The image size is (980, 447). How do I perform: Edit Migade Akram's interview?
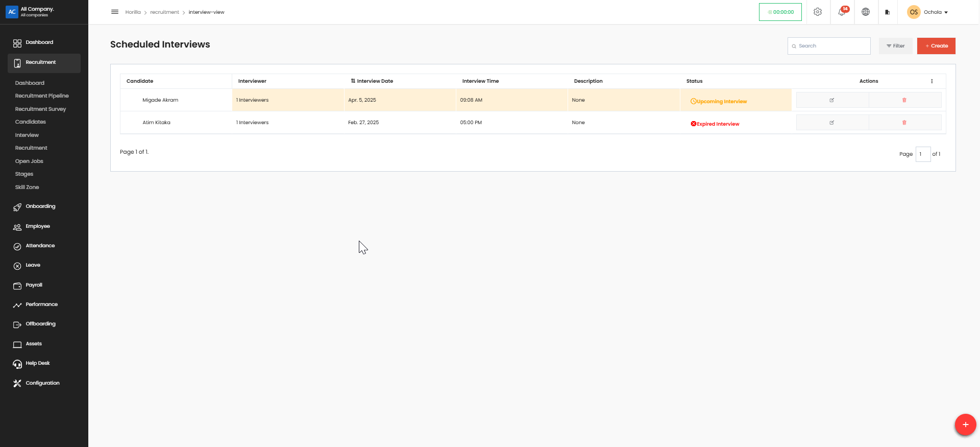[832, 100]
